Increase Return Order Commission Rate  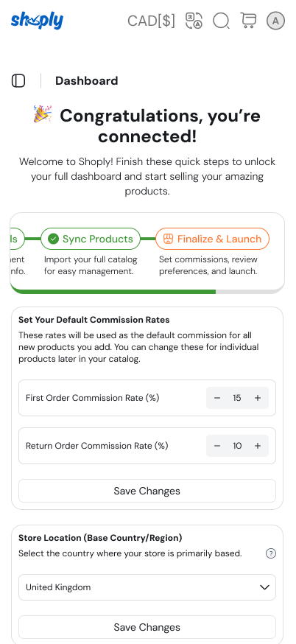pyautogui.click(x=258, y=446)
